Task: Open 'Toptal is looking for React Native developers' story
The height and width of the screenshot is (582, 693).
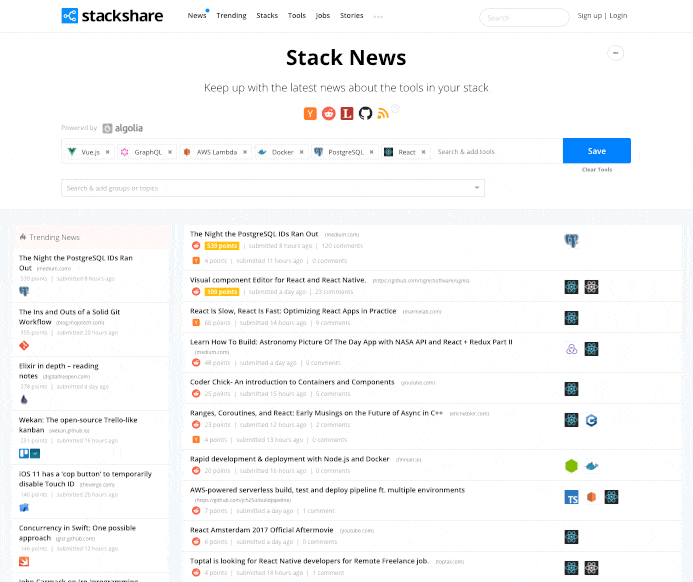Action: [x=309, y=561]
